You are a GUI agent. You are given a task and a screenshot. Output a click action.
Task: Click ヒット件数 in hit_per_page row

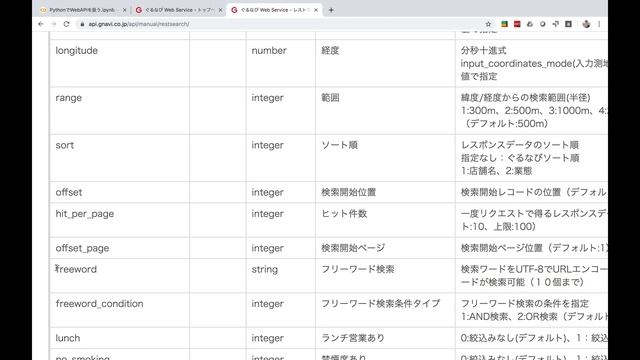(x=344, y=214)
